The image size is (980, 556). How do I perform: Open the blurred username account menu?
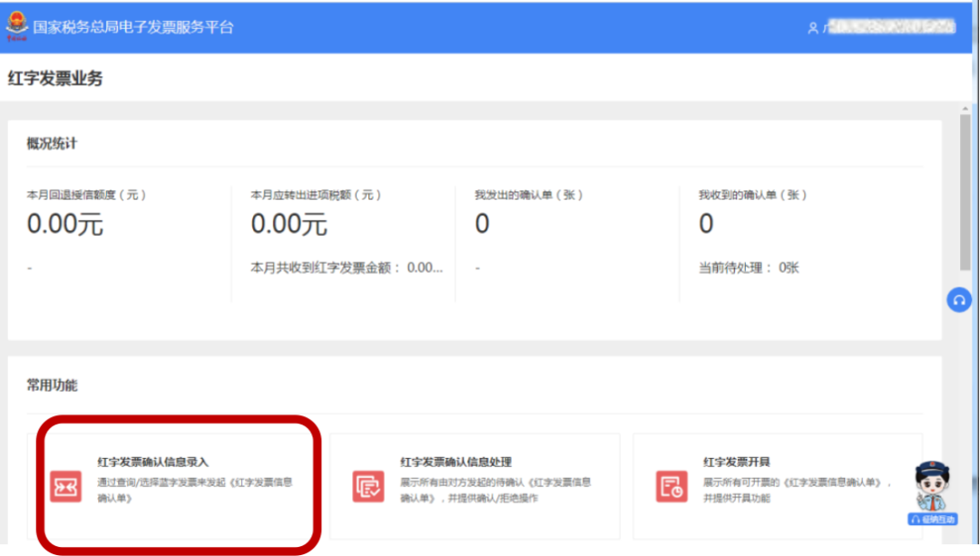889,28
